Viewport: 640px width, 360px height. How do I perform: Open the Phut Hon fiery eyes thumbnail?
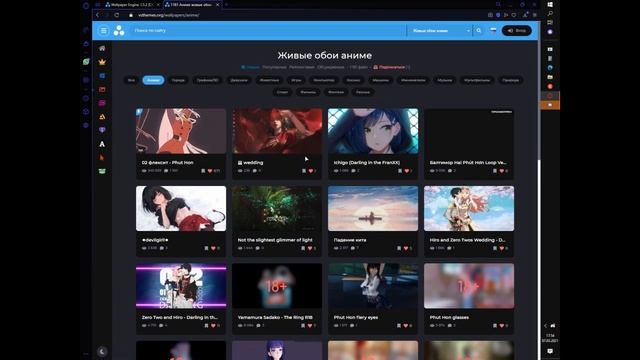tap(373, 286)
